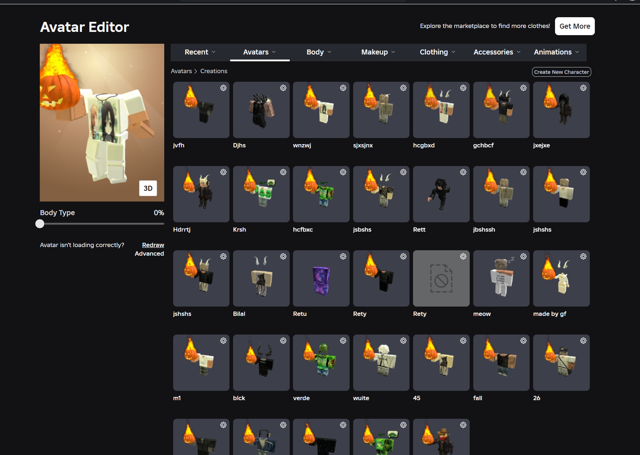Expand the Accessories tab dropdown arrow
Viewport: 640px width, 455px height.
pos(519,52)
